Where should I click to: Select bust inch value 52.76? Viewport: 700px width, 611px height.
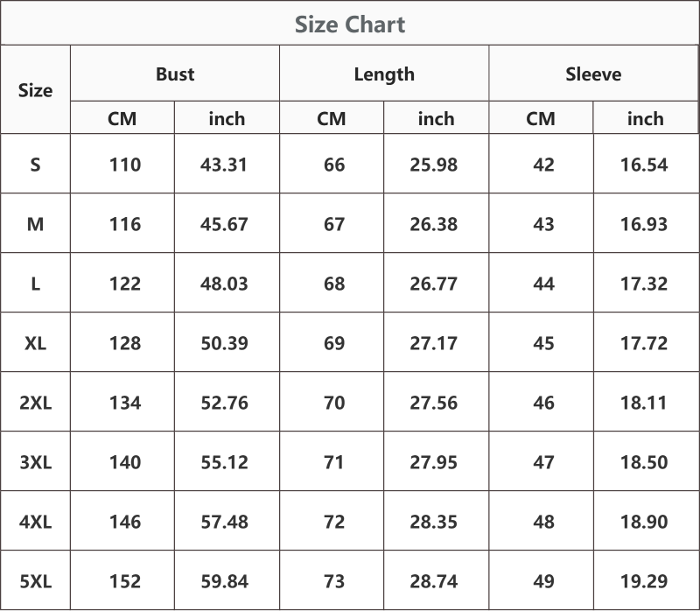click(224, 403)
